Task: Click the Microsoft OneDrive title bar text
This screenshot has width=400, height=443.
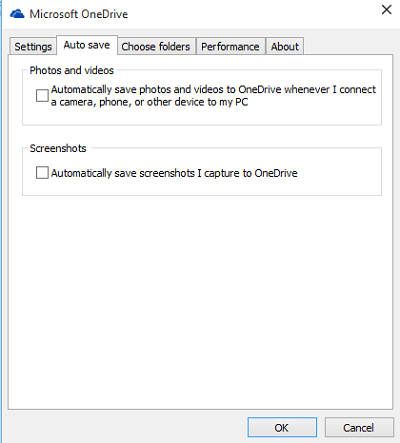Action: pos(79,14)
